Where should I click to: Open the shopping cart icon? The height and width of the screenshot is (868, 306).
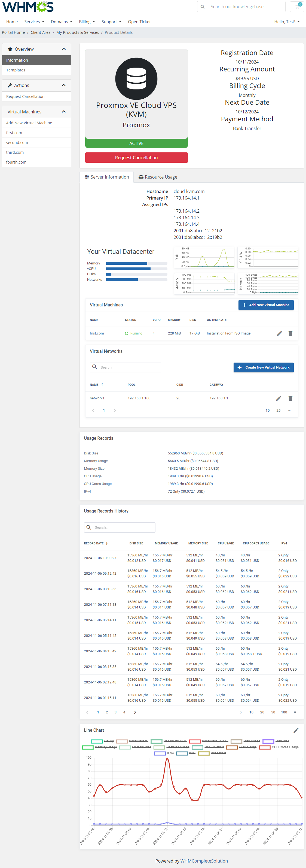pyautogui.click(x=298, y=6)
